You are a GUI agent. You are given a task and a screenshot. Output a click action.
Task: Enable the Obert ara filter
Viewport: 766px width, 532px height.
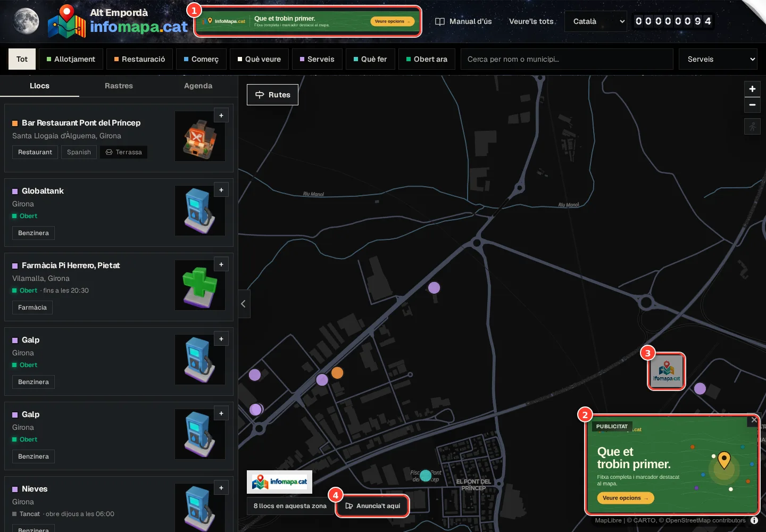(427, 59)
